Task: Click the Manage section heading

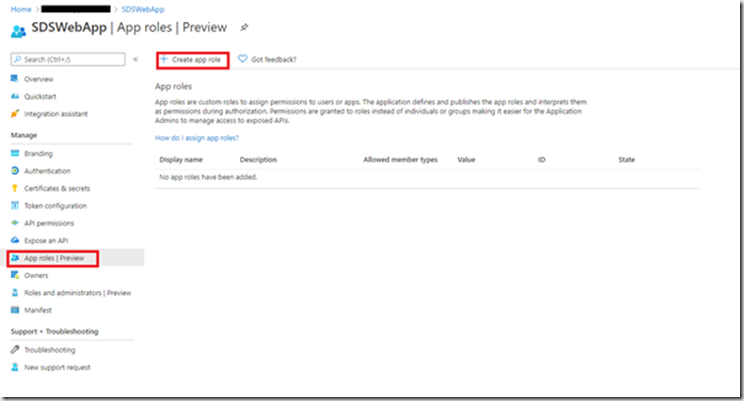Action: click(x=24, y=135)
